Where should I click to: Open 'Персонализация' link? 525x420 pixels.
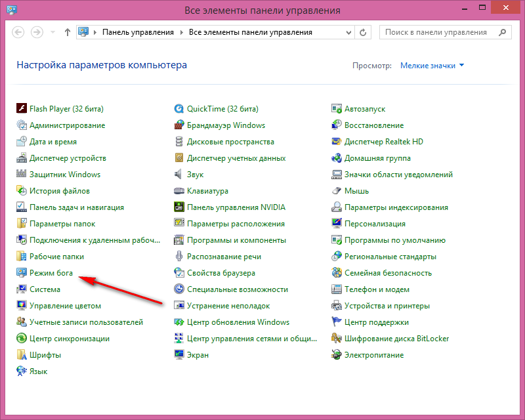(375, 223)
